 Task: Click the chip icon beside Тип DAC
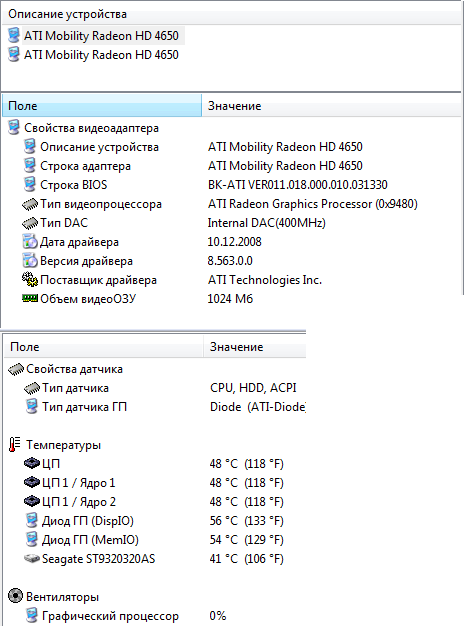click(x=30, y=223)
